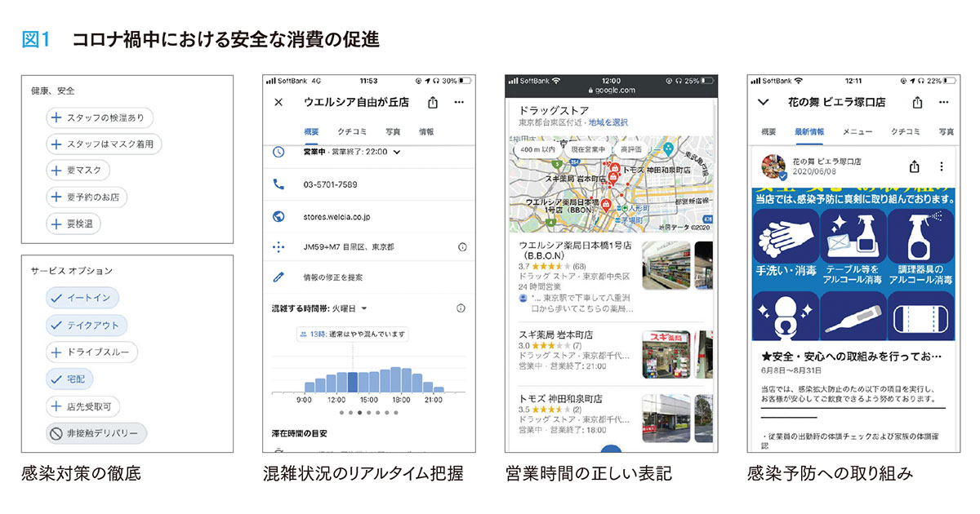980x514 pixels.
Task: Enable the 店先受取可 service option
Action: [82, 405]
